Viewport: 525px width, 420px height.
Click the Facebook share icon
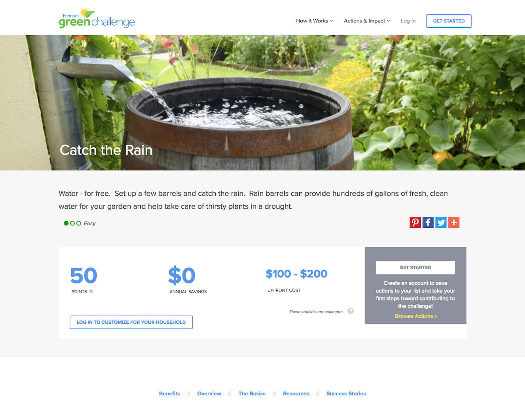[x=428, y=222]
